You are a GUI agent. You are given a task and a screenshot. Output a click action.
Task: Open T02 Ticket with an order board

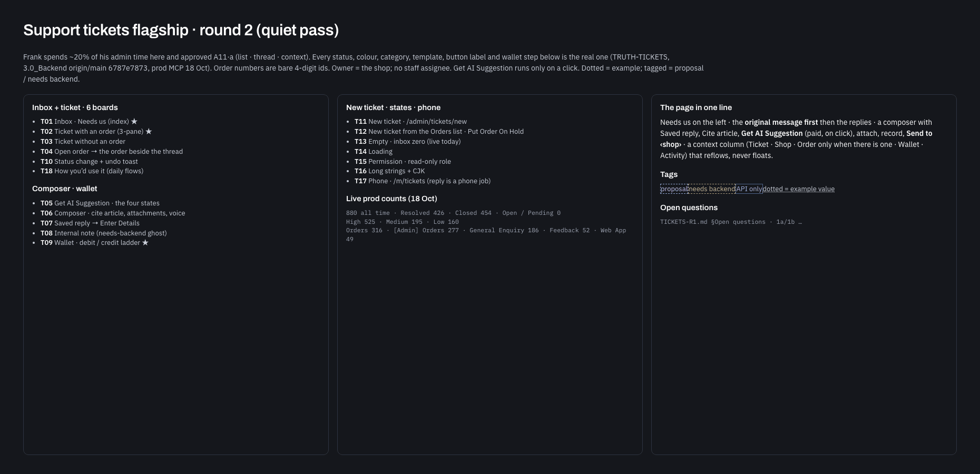96,132
